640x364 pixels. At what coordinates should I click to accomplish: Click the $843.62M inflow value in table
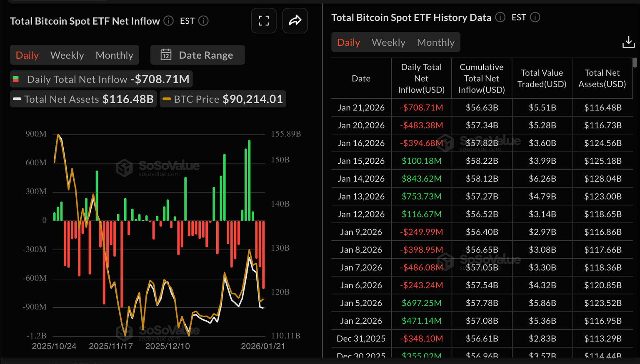pos(421,179)
